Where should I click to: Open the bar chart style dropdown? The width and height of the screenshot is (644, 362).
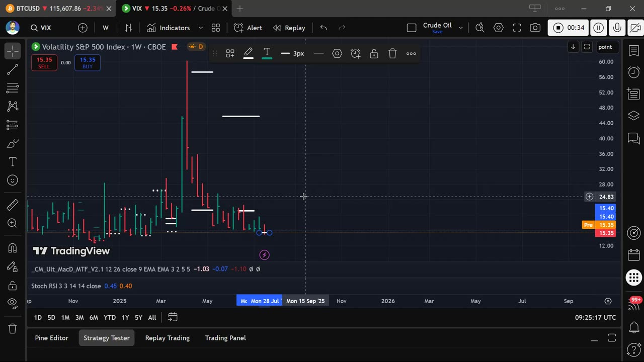[128, 28]
